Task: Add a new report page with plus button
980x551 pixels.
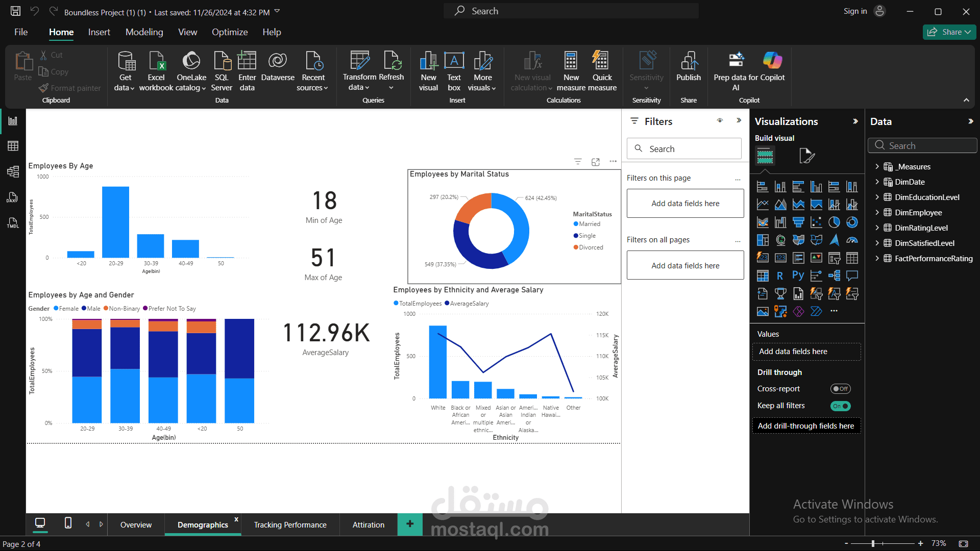Action: [x=410, y=524]
